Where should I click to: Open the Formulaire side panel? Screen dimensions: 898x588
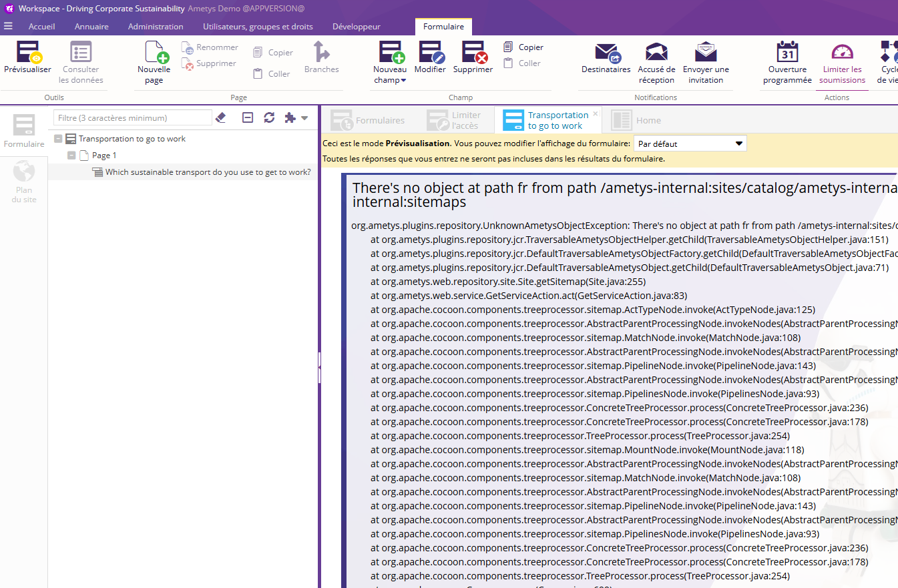coord(24,131)
